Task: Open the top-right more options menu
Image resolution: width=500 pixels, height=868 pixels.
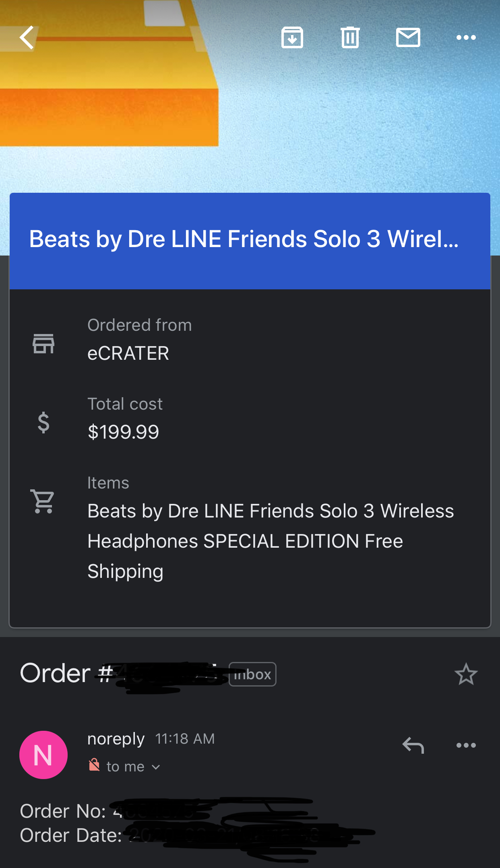Action: point(466,37)
